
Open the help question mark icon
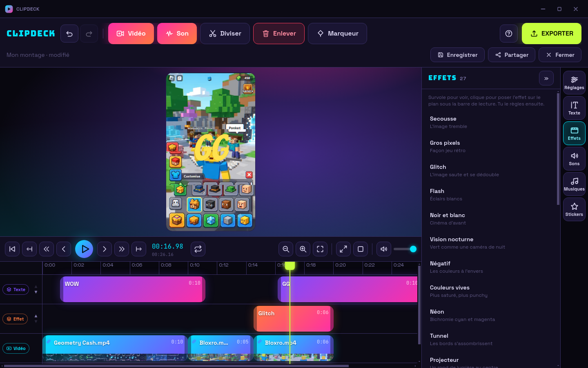click(x=509, y=34)
